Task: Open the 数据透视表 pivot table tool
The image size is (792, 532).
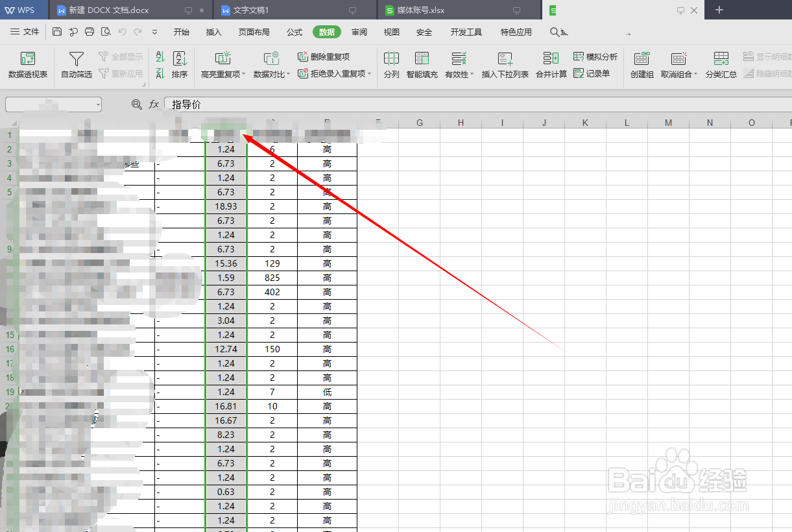Action: (x=28, y=66)
